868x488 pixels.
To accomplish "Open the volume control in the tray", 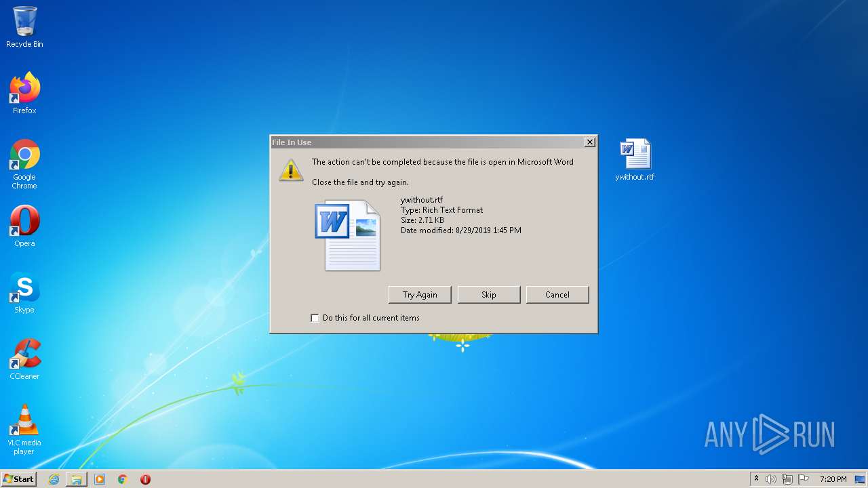I will tap(771, 479).
